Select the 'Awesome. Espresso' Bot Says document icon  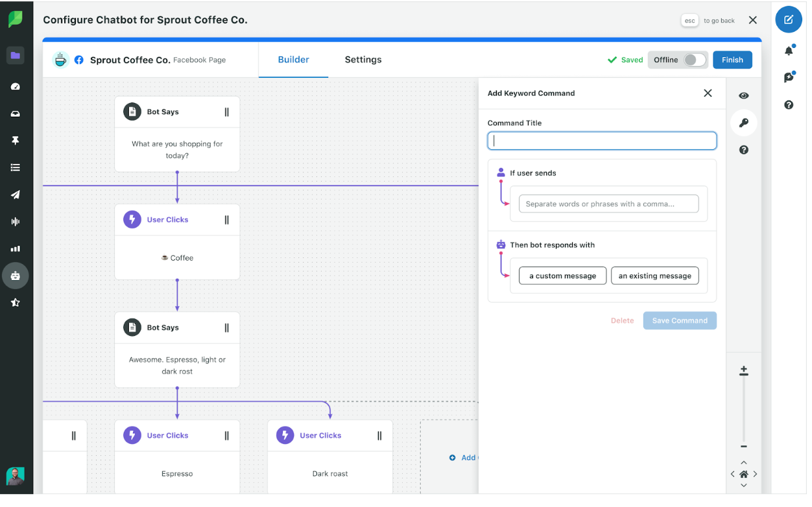click(x=132, y=327)
